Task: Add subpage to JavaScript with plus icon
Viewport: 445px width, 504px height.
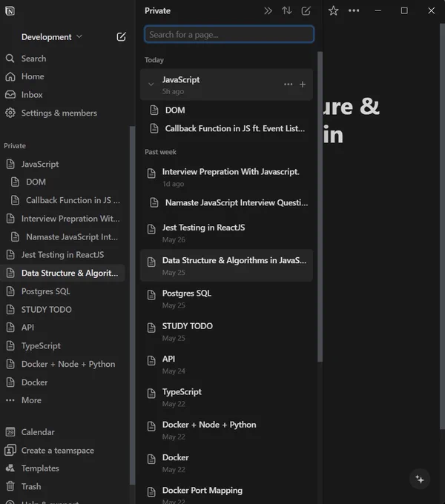Action: [303, 84]
